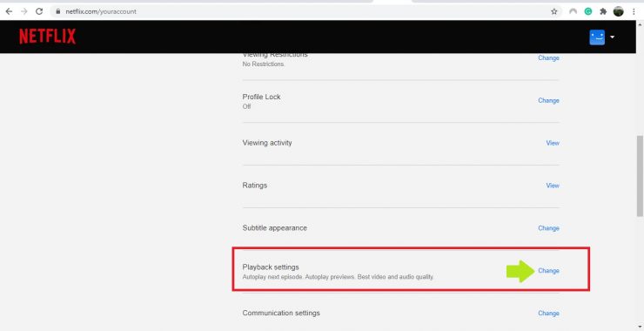Viewport: 644px width, 331px height.
Task: Click the Ratings label
Action: click(255, 186)
